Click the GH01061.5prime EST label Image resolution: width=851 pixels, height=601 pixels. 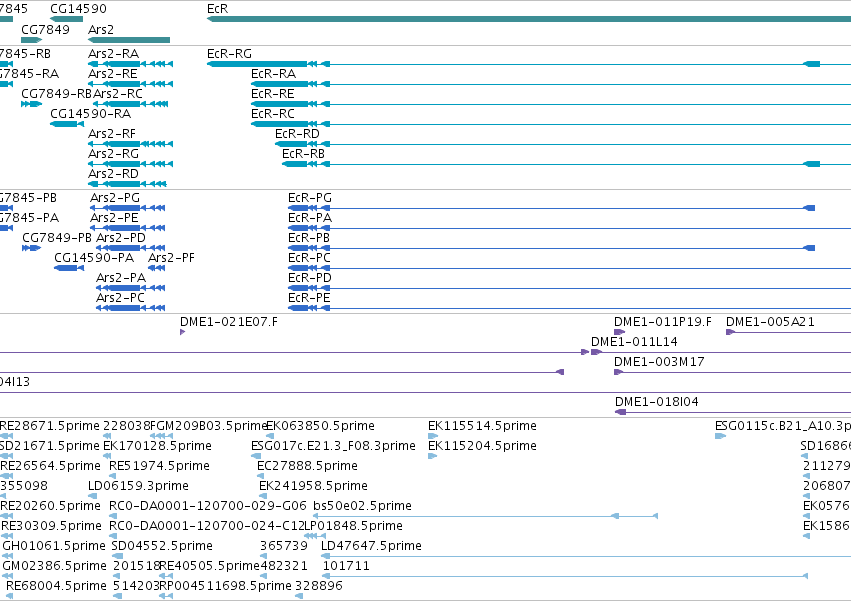54,547
